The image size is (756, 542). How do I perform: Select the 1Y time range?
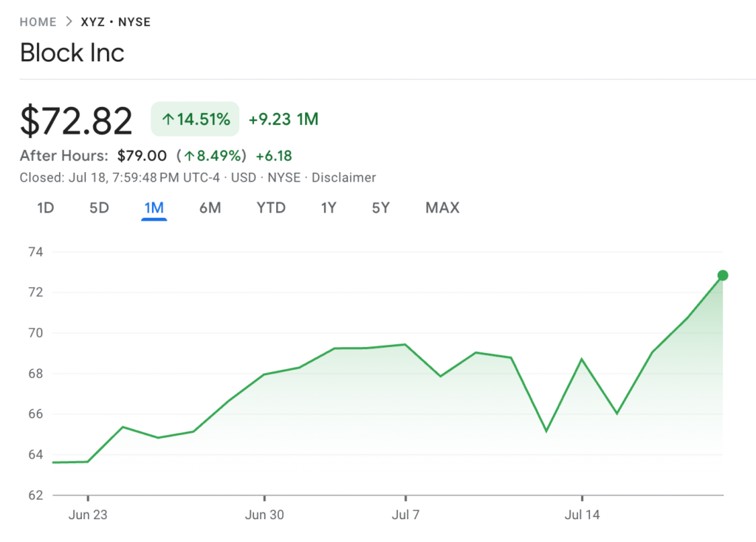pos(329,207)
